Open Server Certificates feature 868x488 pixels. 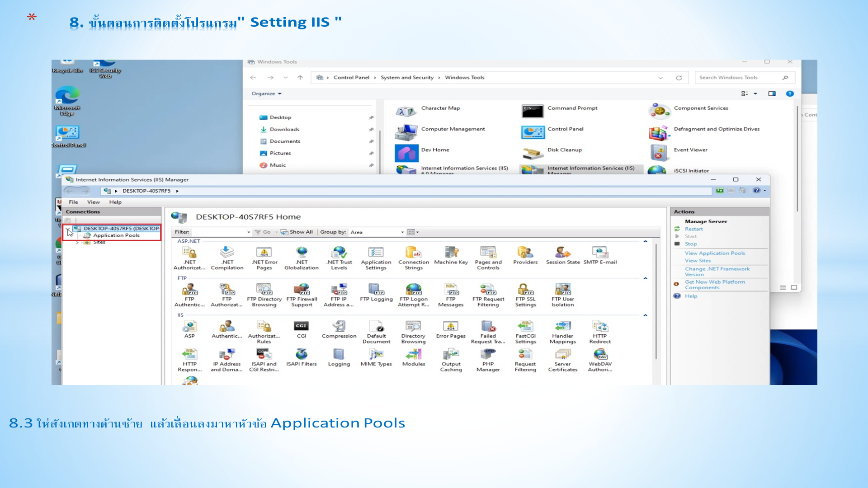[563, 360]
